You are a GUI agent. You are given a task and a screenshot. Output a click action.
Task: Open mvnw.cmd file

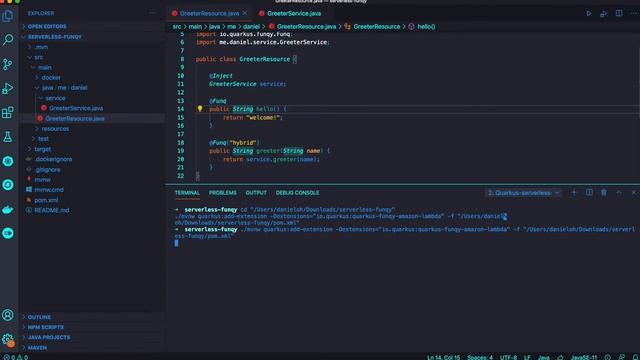(x=49, y=190)
